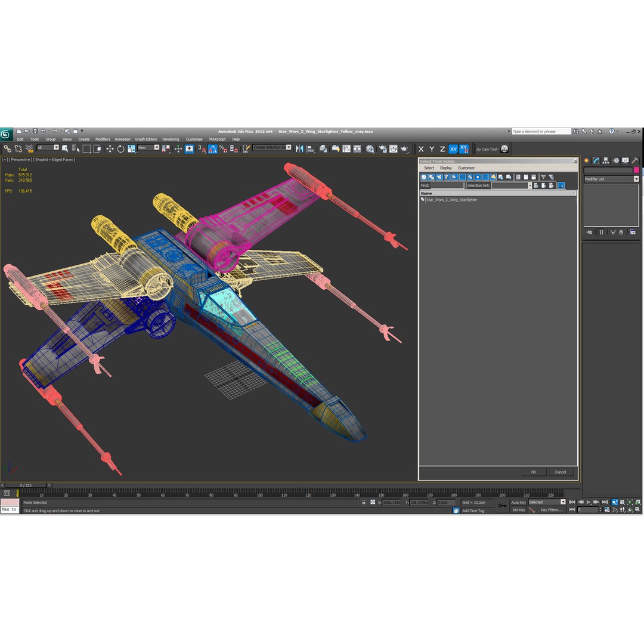Click the Set Key button

[x=518, y=510]
